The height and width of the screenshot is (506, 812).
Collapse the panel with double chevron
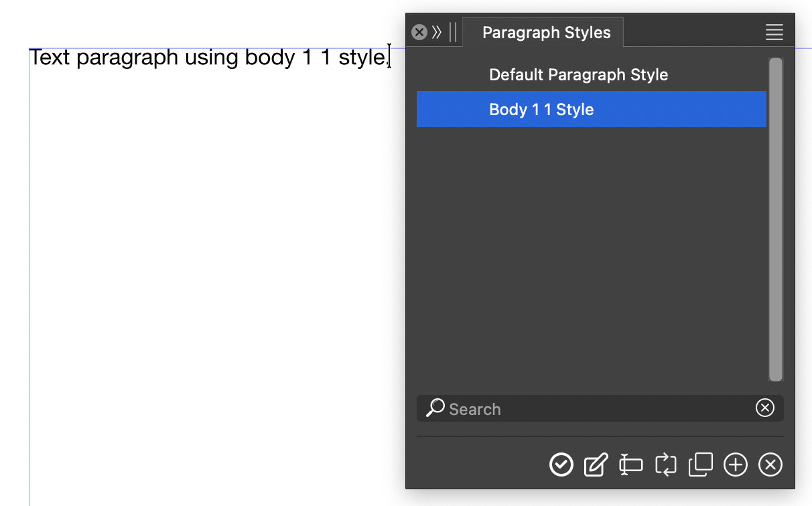[x=437, y=32]
